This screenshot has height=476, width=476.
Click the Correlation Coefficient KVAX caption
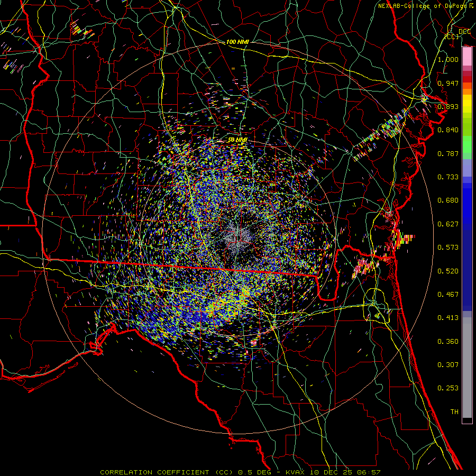point(240,472)
